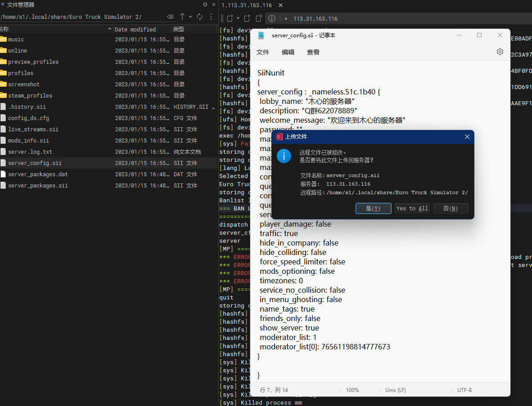The height and width of the screenshot is (406, 532).
Task: Click the UTF-8 encoding status entry
Action: coord(464,390)
